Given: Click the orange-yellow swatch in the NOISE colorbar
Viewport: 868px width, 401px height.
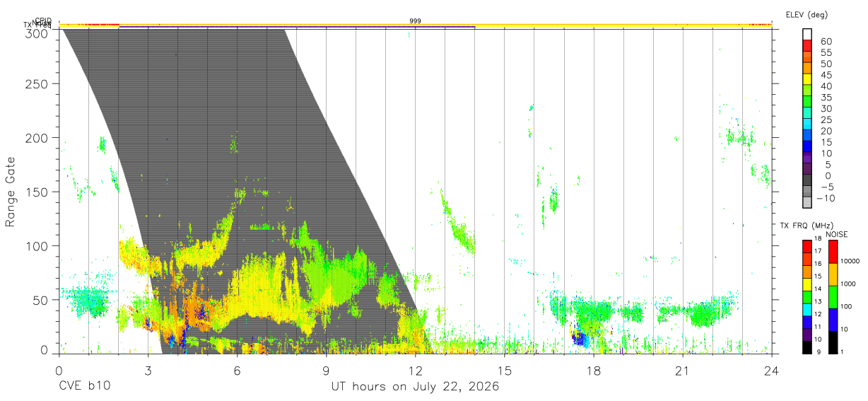Looking at the screenshot, I should click(833, 274).
